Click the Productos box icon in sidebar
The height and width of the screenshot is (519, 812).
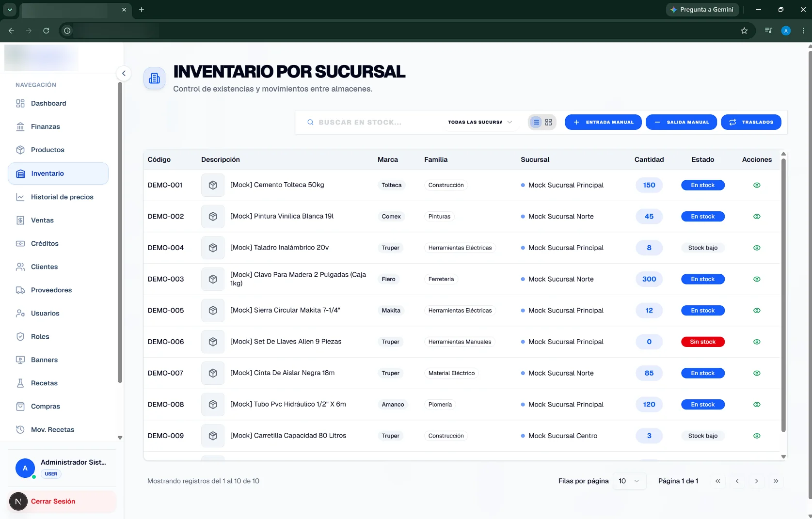[x=20, y=150]
